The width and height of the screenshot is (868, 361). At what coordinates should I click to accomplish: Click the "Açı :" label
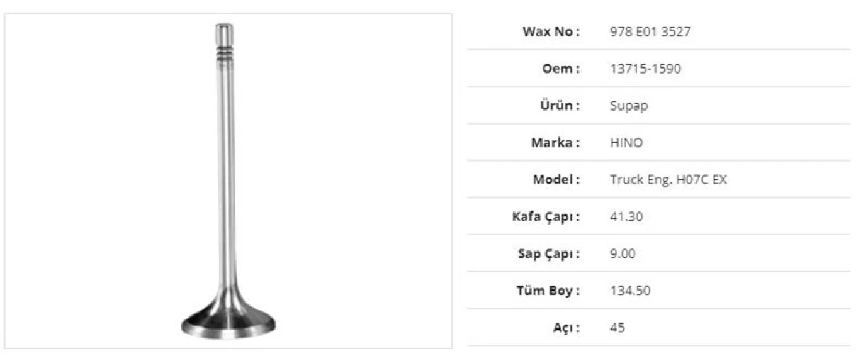point(566,328)
